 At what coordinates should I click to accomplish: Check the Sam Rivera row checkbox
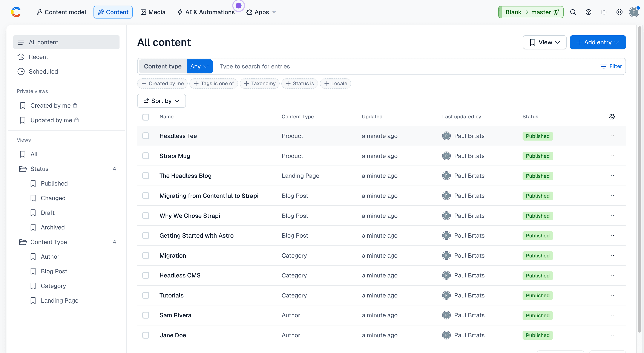click(x=146, y=315)
